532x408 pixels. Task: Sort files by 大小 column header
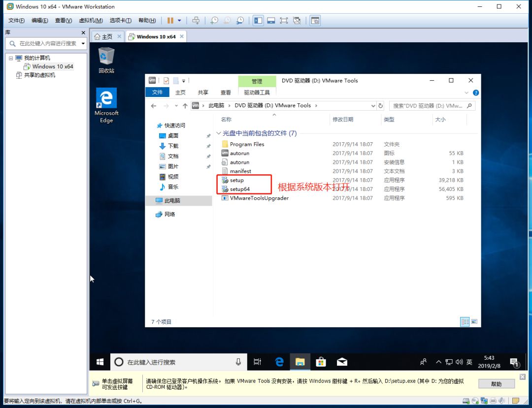coord(440,119)
